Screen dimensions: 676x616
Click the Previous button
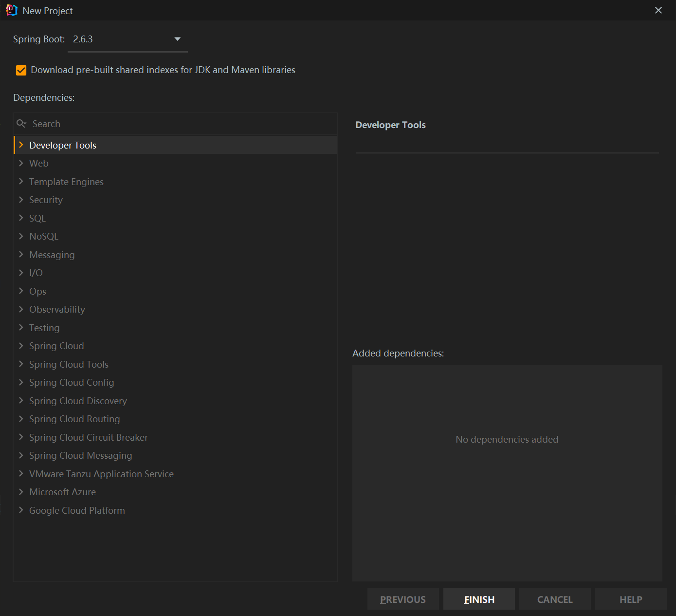coord(403,599)
